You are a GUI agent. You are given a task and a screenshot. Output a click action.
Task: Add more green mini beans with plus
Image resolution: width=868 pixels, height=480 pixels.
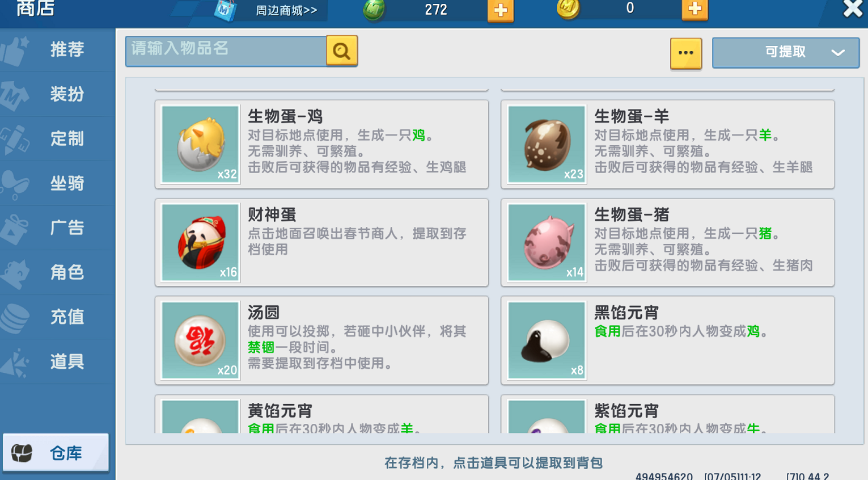click(x=501, y=10)
